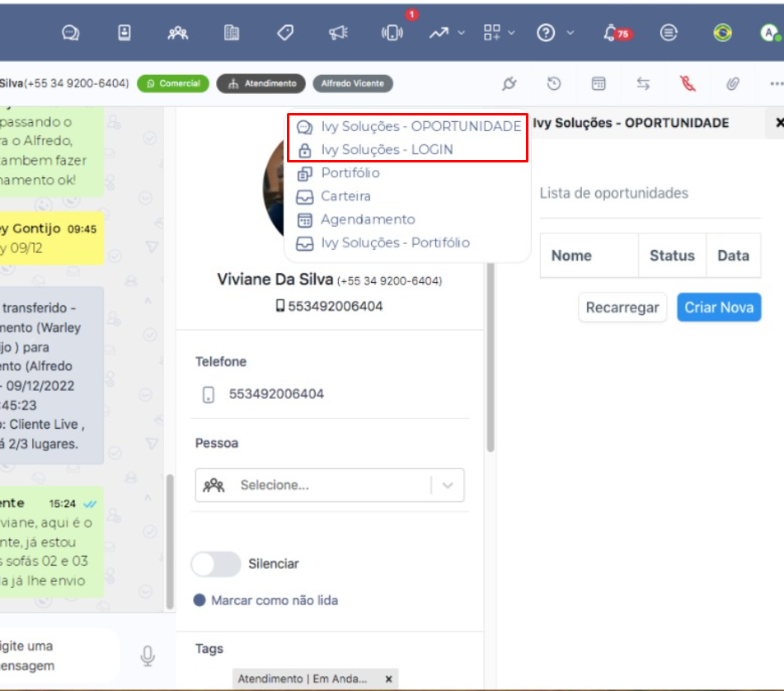Open the people group icon in top bar

click(x=177, y=33)
